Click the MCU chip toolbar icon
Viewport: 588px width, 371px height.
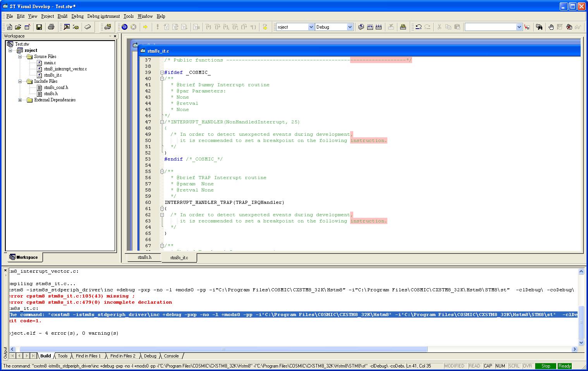88,27
